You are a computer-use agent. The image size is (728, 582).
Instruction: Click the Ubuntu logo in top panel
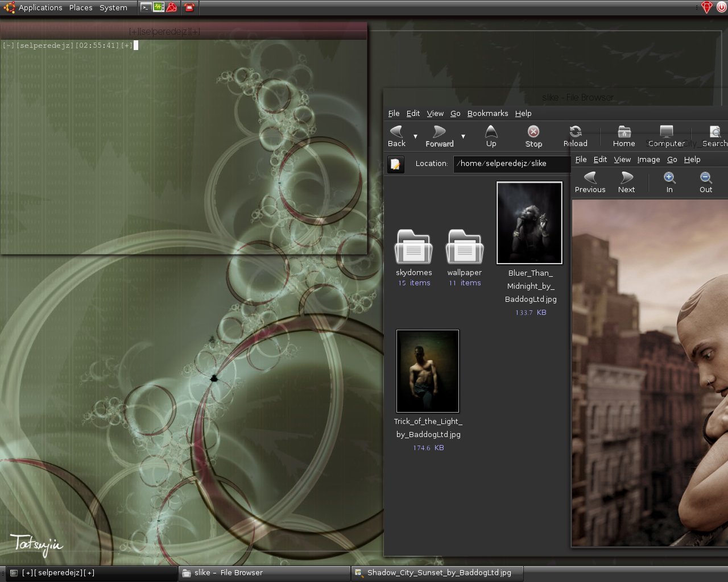pyautogui.click(x=9, y=7)
